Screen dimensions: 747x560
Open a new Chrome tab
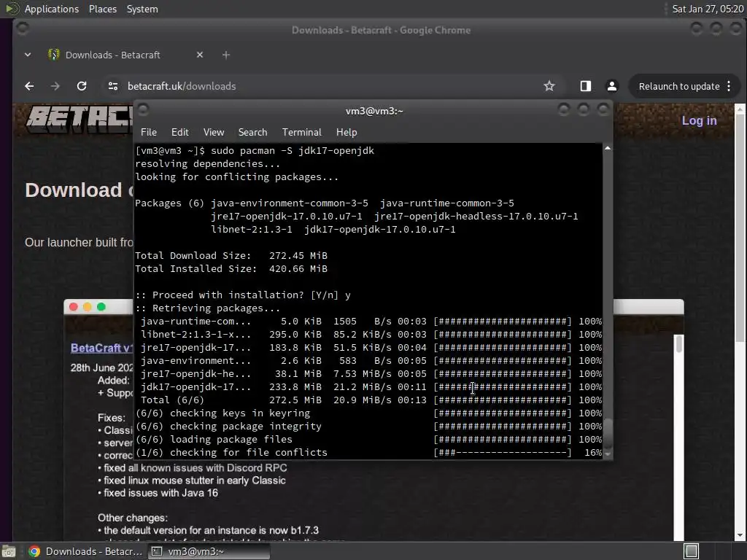click(226, 55)
